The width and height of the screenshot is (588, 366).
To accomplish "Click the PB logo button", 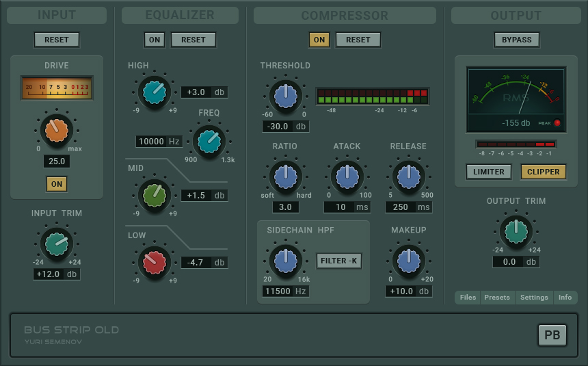I will coord(552,335).
